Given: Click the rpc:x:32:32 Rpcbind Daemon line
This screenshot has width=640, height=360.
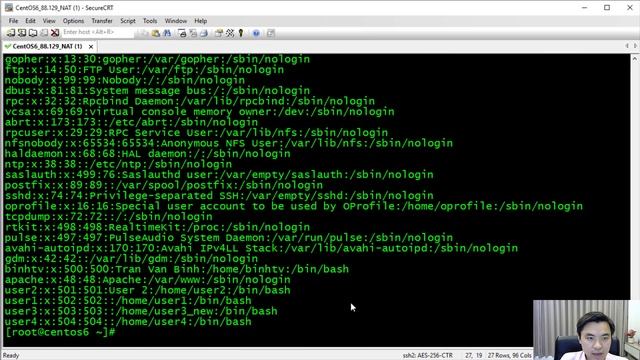Looking at the screenshot, I should click(189, 101).
